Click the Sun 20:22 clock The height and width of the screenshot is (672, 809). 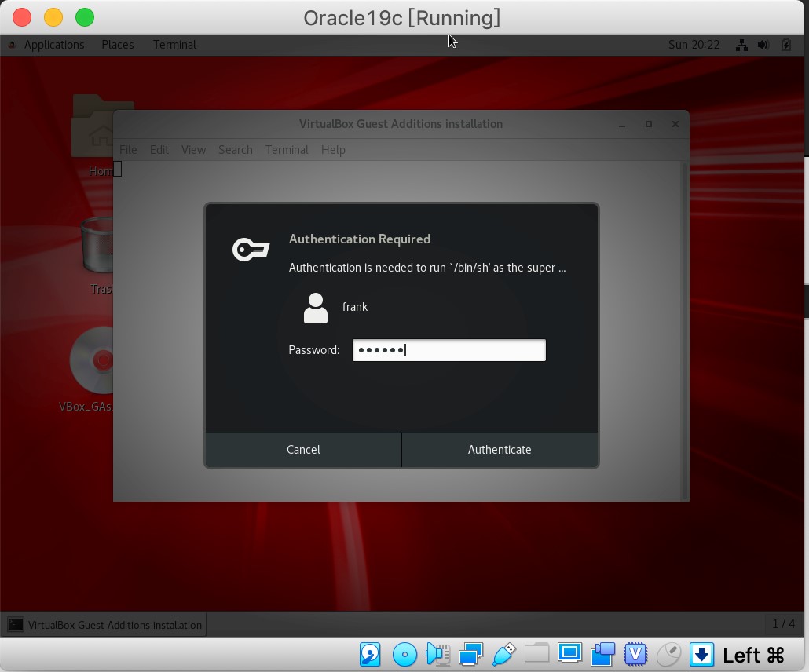click(694, 45)
